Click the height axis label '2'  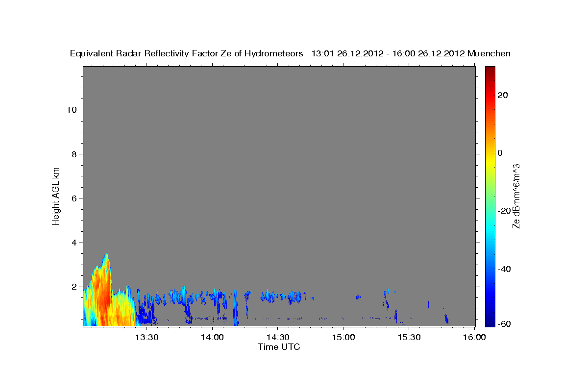pos(73,287)
